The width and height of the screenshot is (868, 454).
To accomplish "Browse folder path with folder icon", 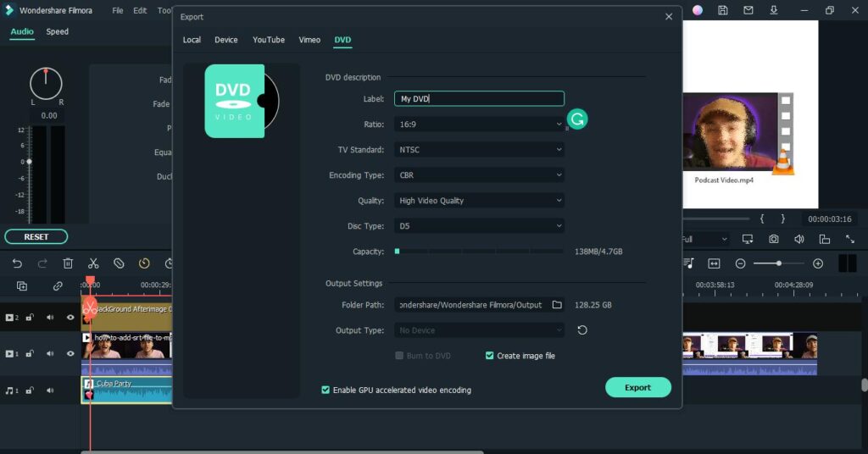I will pyautogui.click(x=557, y=305).
